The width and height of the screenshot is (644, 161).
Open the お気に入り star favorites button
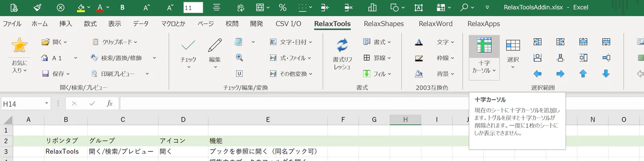pos(19,55)
